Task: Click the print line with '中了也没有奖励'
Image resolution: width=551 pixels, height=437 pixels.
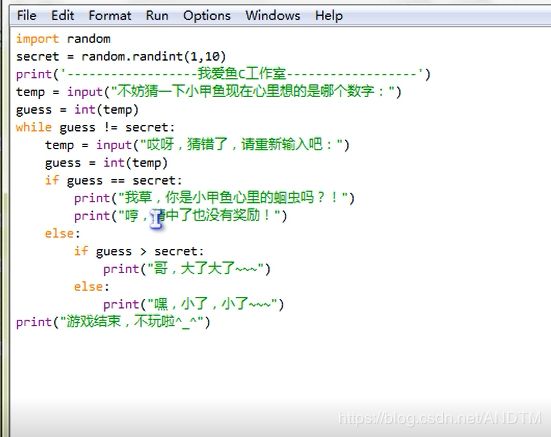Action: (x=181, y=215)
